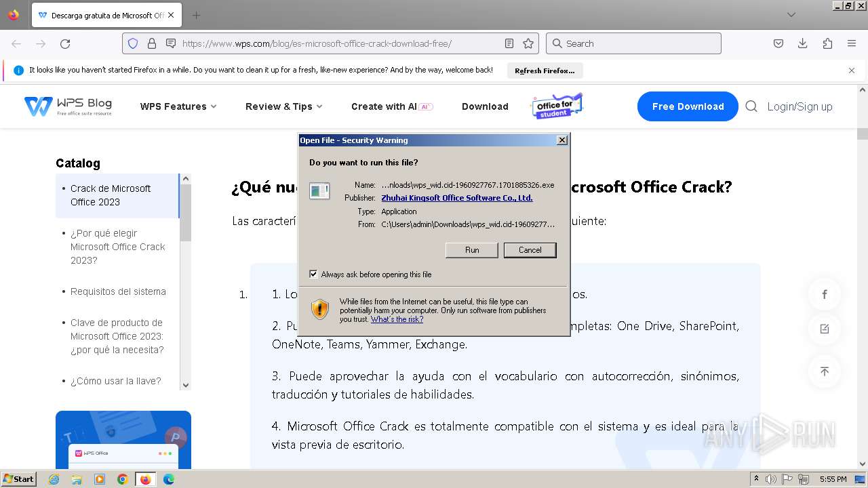Show hidden system tray icons
The image size is (868, 488).
pyautogui.click(x=757, y=479)
